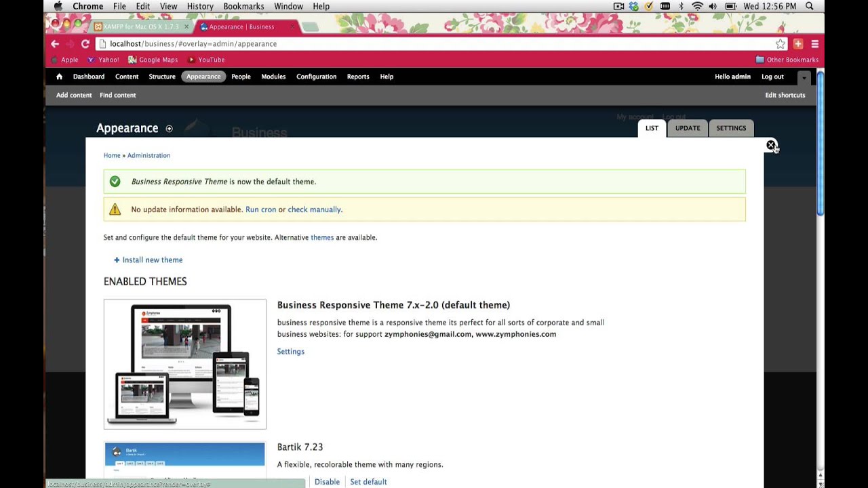
Task: Open the Content admin menu
Action: (127, 77)
